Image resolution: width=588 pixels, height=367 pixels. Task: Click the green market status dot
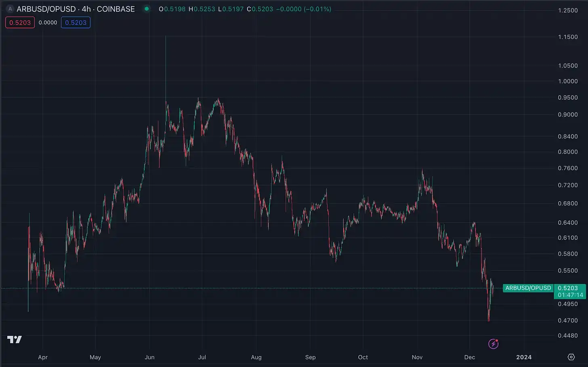click(x=147, y=9)
